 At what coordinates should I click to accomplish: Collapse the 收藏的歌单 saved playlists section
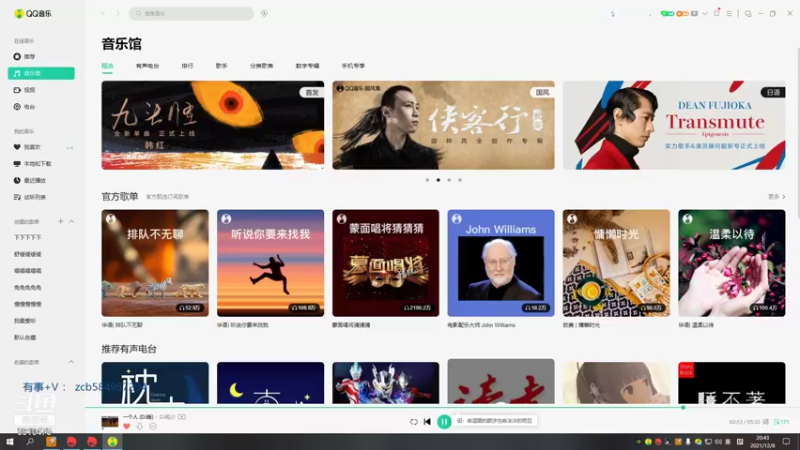coord(71,362)
